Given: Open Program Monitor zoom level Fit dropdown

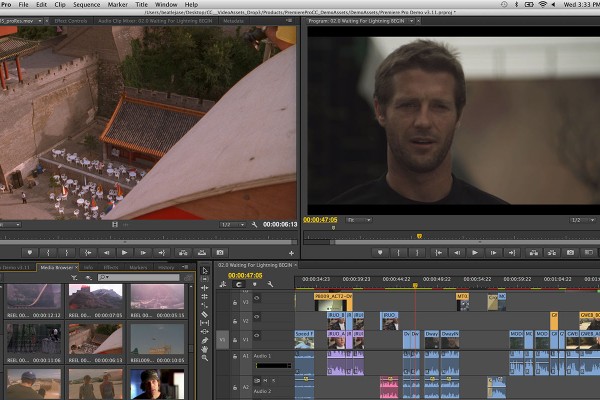Looking at the screenshot, I should tap(358, 219).
